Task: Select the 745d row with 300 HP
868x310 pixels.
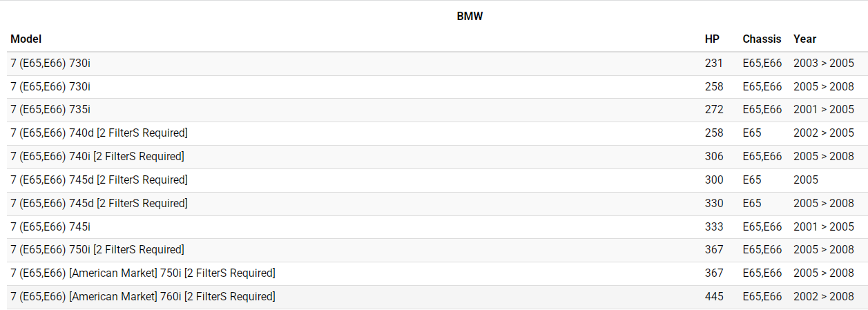Action: (99, 180)
